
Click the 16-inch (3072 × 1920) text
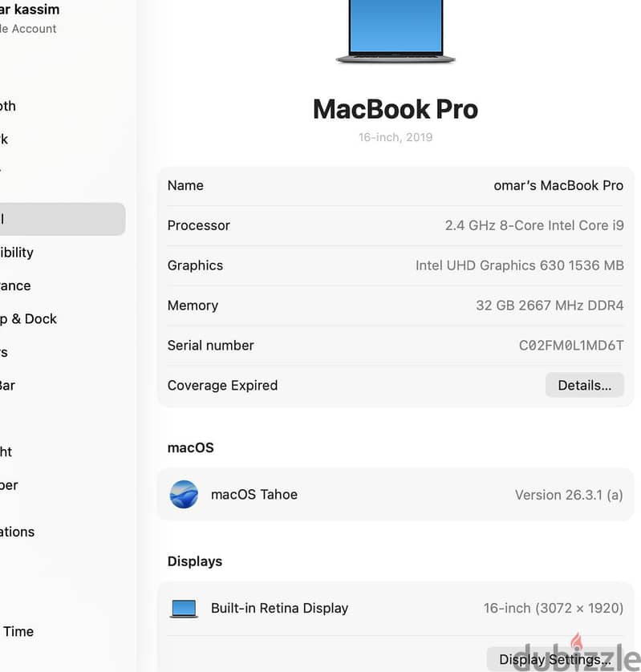pyautogui.click(x=554, y=608)
